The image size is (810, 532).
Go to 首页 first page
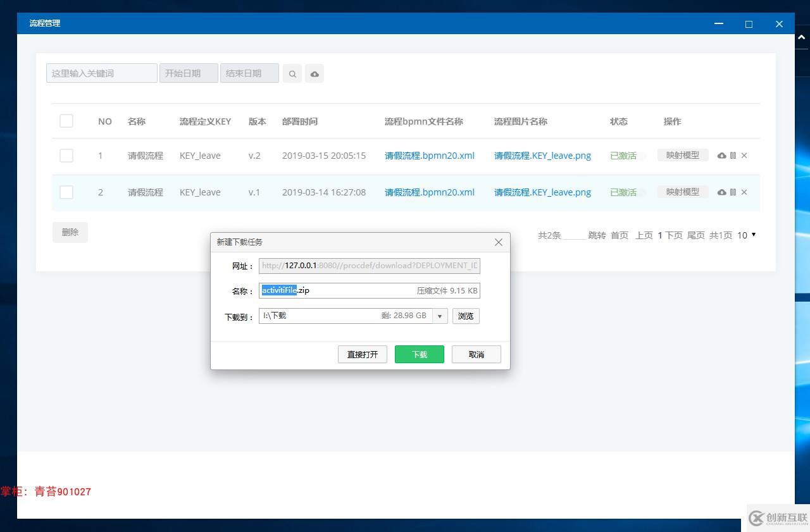click(620, 235)
